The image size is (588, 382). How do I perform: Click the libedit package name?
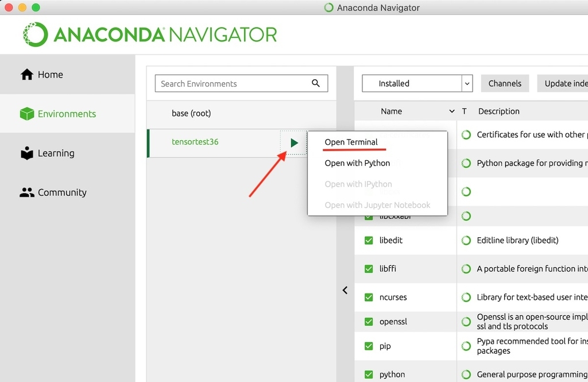(x=390, y=240)
